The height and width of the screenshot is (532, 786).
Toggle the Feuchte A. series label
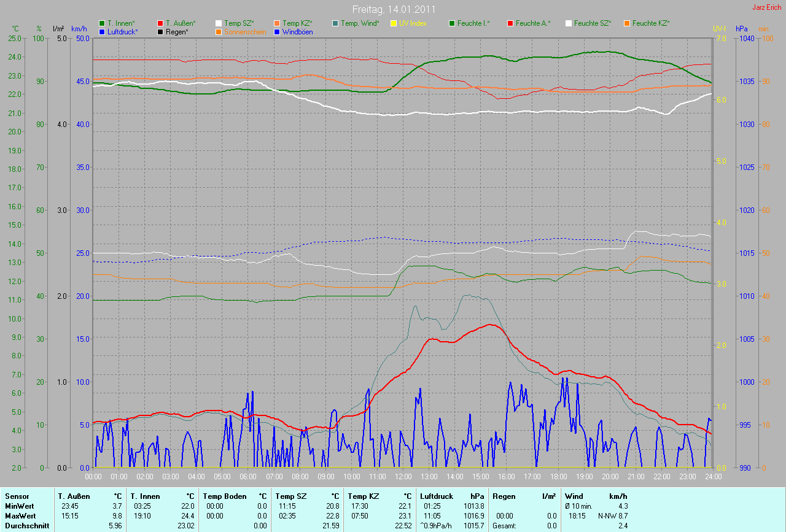click(x=533, y=23)
